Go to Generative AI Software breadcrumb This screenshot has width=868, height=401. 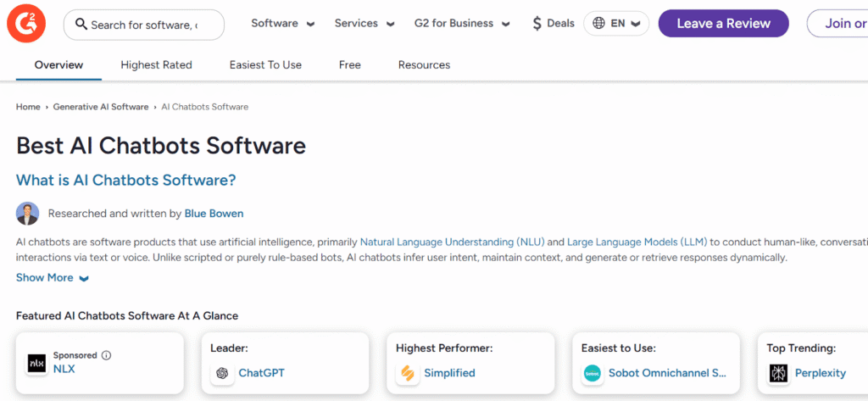(100, 107)
